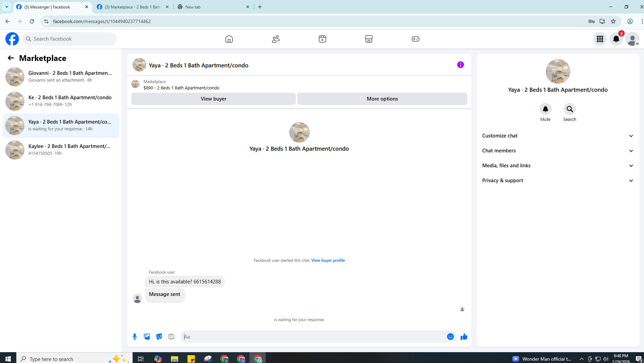Open Task View on the taskbar
This screenshot has width=644, height=363.
tap(141, 359)
